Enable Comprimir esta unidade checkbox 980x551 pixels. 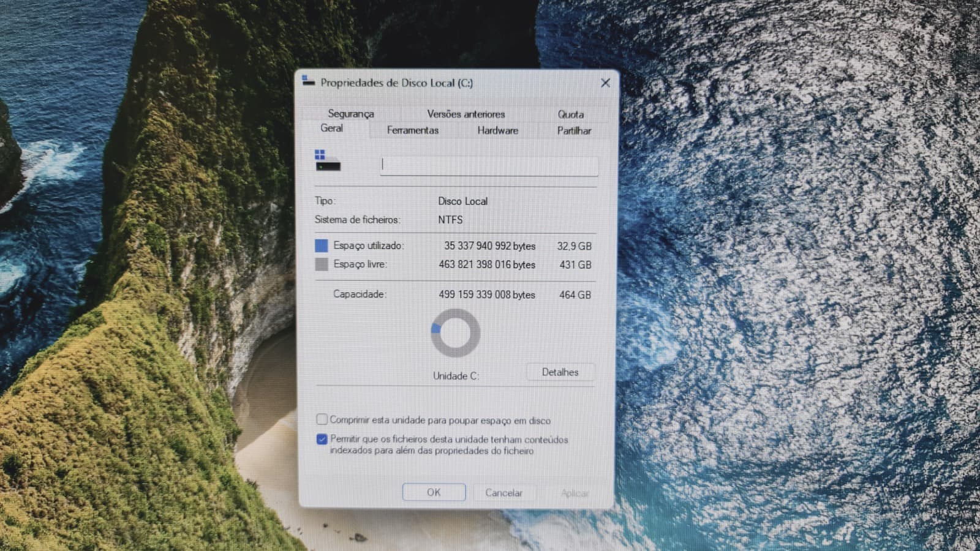click(x=322, y=419)
